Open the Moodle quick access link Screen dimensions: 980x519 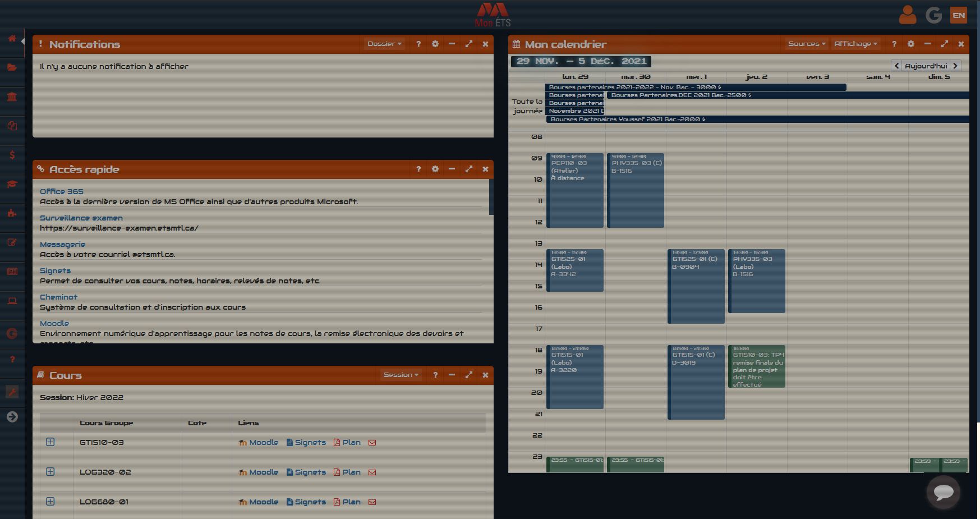click(x=54, y=323)
